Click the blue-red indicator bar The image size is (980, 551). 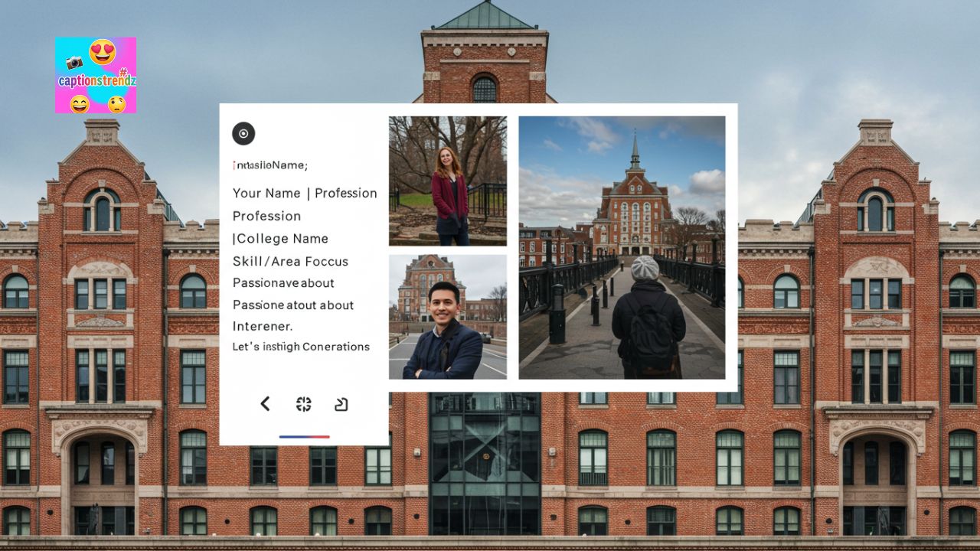(x=304, y=437)
